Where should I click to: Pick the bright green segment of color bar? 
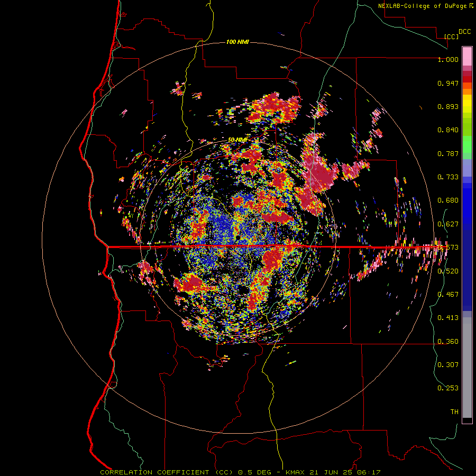(x=467, y=144)
